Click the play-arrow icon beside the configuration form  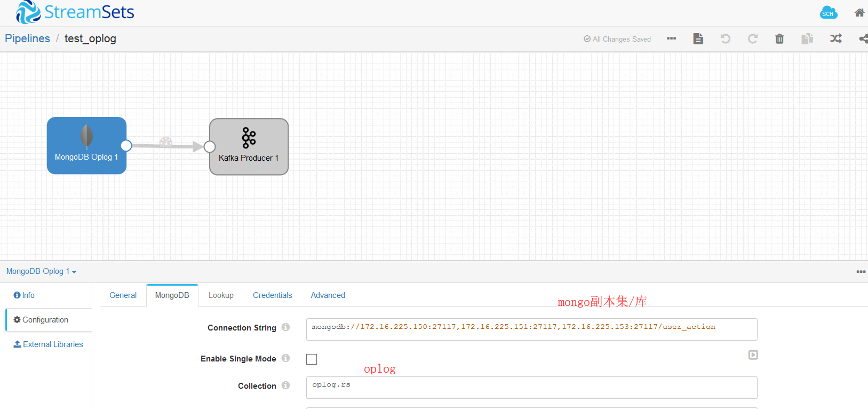(753, 355)
